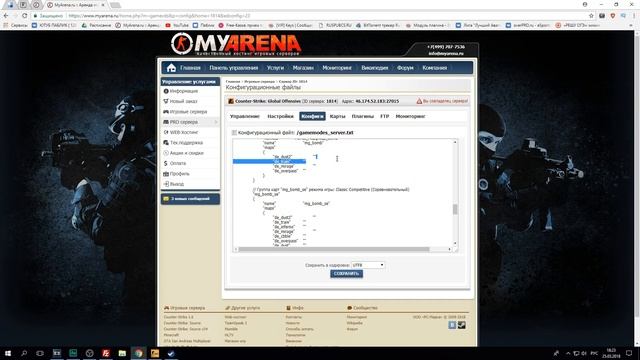Image resolution: width=640 pixels, height=360 pixels.
Task: Switch to the Управление tab
Action: (244, 116)
